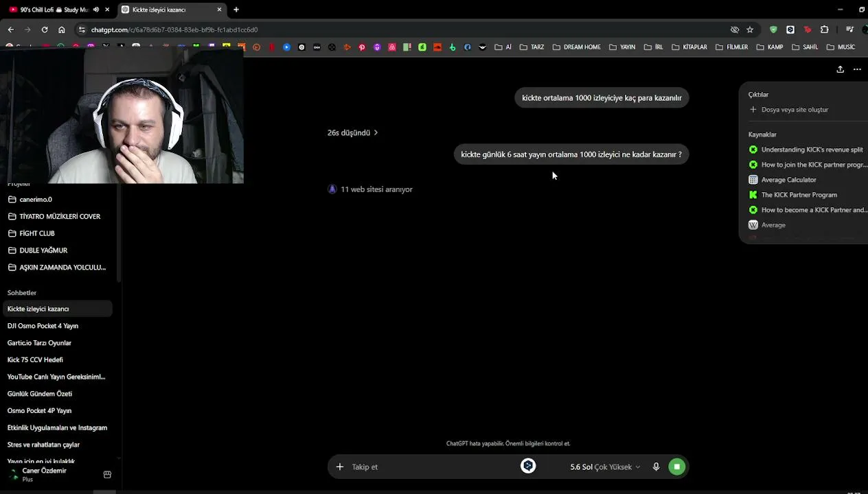
Task: Open the green shield AdGuard extension
Action: coord(773,30)
